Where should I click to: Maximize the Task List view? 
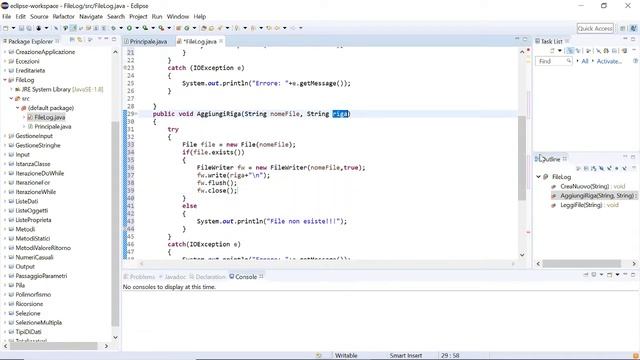633,39
